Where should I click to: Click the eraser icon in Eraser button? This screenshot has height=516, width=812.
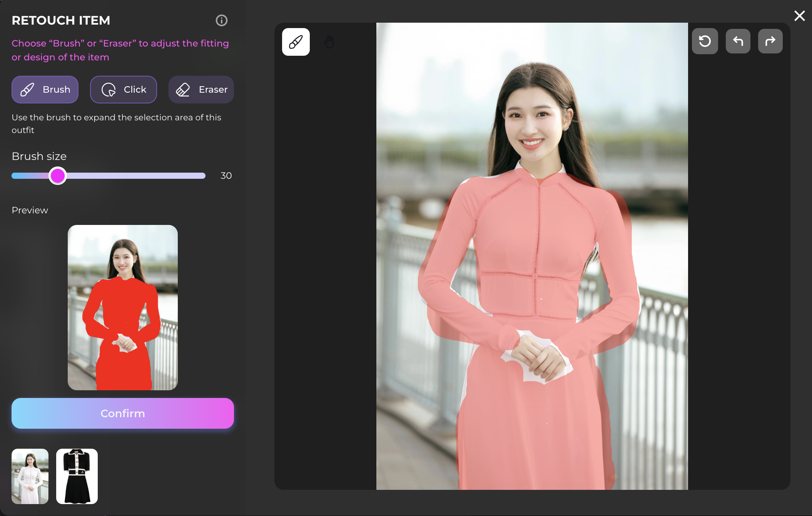pyautogui.click(x=183, y=90)
